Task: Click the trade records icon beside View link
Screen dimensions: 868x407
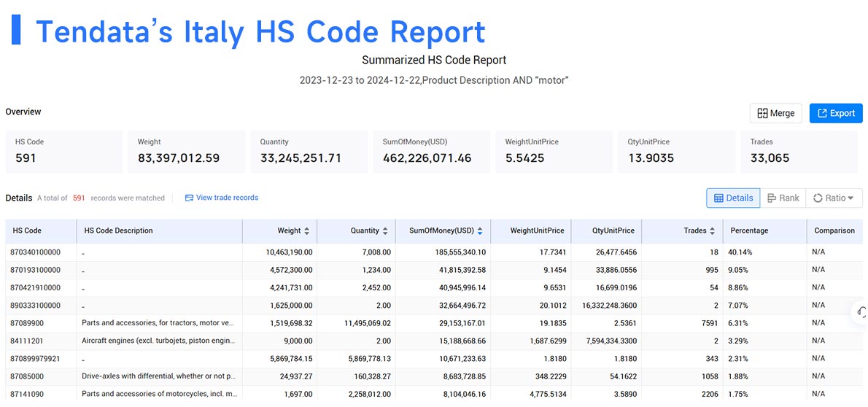Action: click(189, 198)
